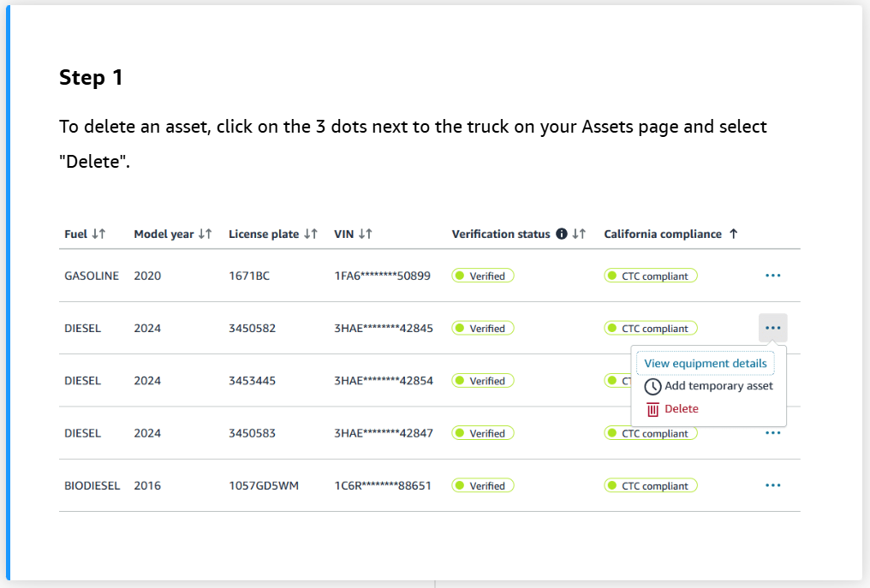Click CTC compliant badge in GASOLINE row

click(x=651, y=276)
